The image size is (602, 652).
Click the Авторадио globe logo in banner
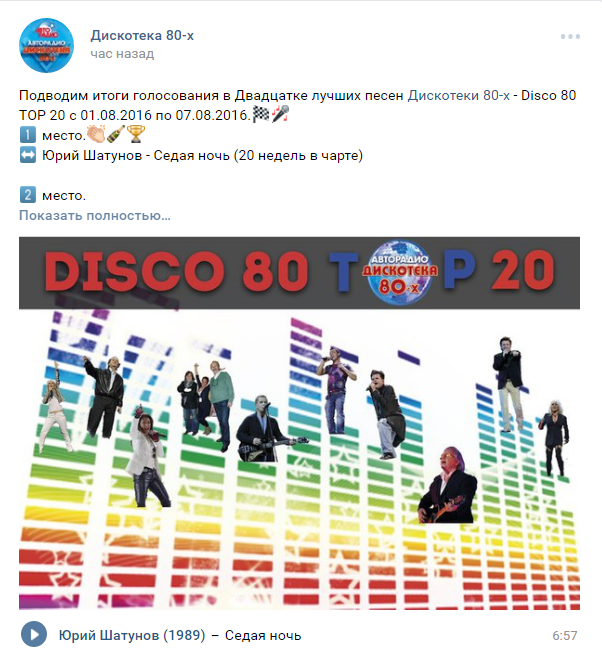(x=400, y=272)
